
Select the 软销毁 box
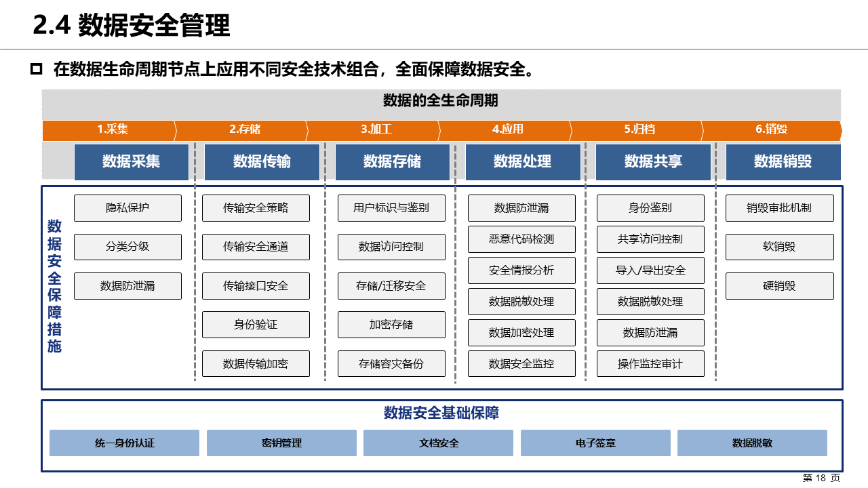779,247
